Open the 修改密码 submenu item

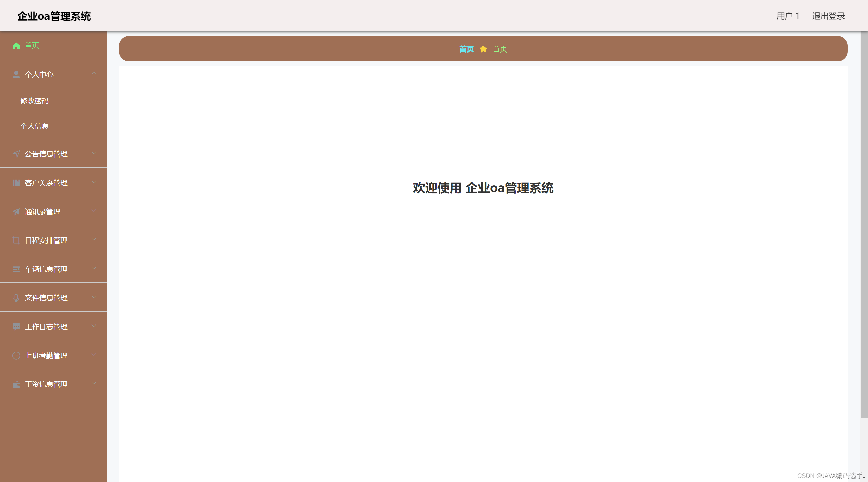click(35, 101)
